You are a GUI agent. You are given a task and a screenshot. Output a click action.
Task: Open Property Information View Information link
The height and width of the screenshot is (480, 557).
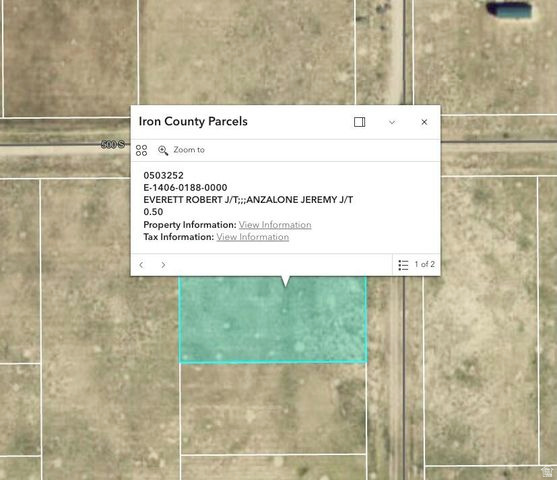(275, 225)
